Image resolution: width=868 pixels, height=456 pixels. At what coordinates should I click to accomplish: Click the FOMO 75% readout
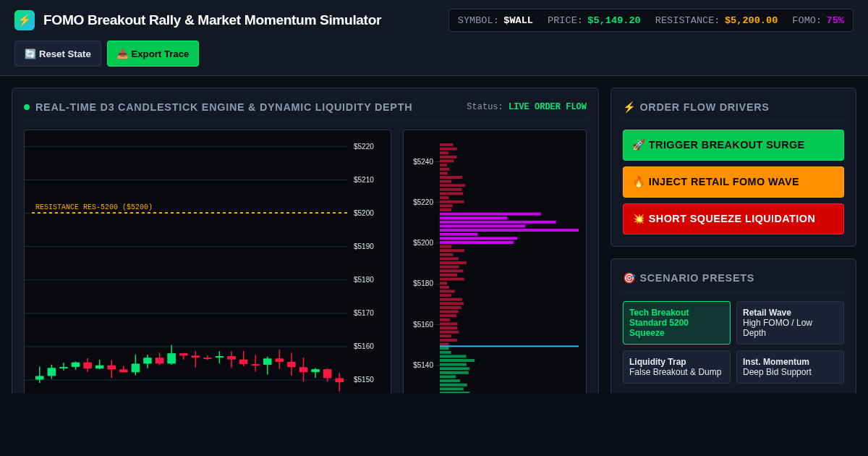(x=835, y=20)
